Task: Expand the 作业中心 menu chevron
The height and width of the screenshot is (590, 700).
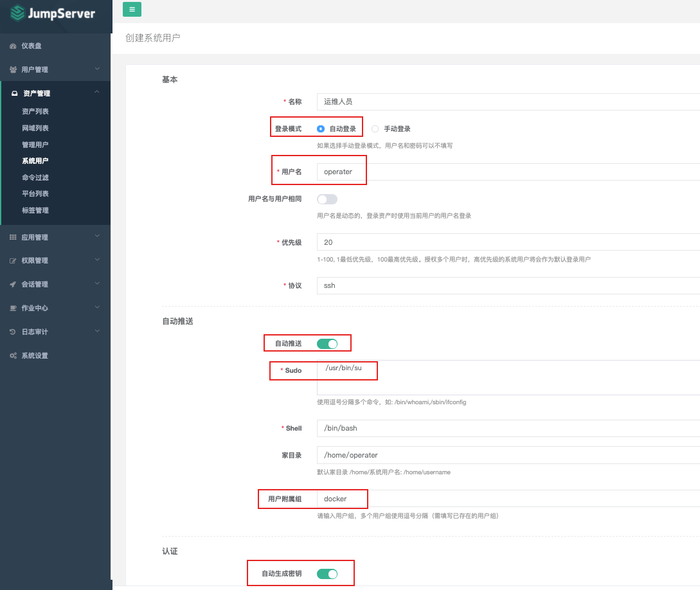Action: [97, 307]
